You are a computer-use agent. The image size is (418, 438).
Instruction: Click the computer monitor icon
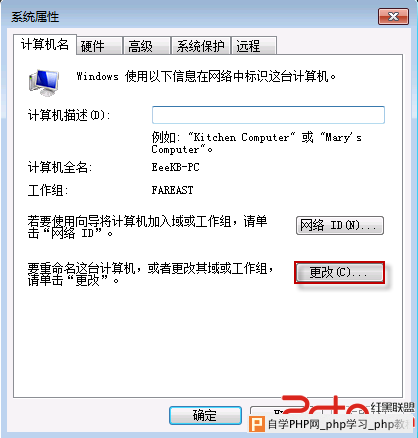(44, 82)
